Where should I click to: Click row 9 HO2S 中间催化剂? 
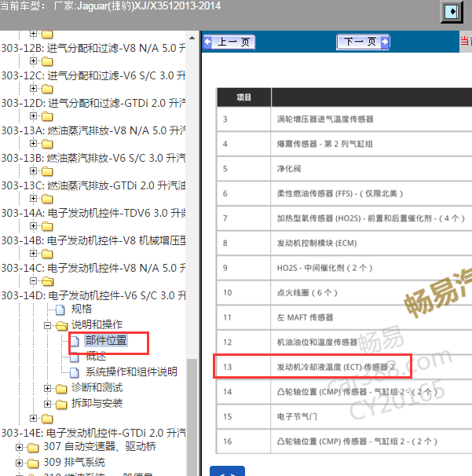point(344,268)
